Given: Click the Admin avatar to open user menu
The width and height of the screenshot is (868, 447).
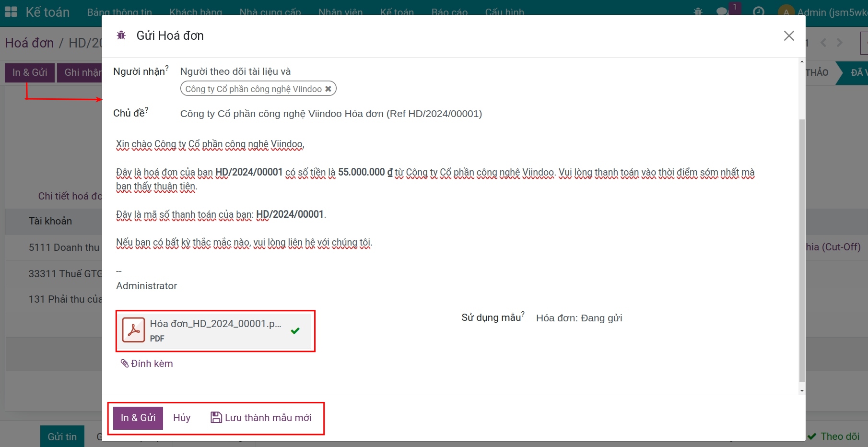Looking at the screenshot, I should tap(786, 11).
